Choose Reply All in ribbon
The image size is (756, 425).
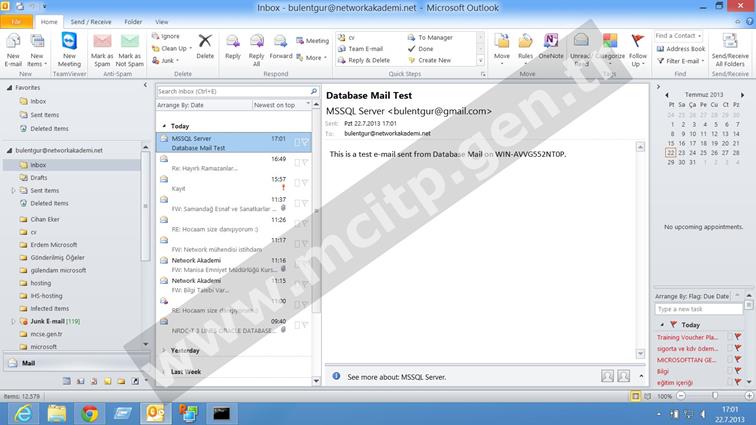[256, 50]
